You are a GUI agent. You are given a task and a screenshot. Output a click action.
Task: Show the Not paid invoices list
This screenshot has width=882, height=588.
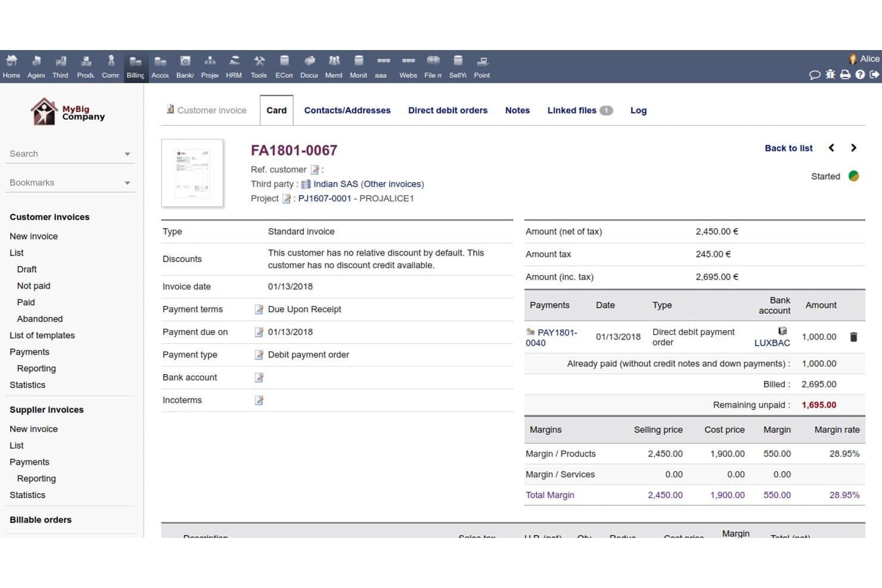click(x=33, y=286)
